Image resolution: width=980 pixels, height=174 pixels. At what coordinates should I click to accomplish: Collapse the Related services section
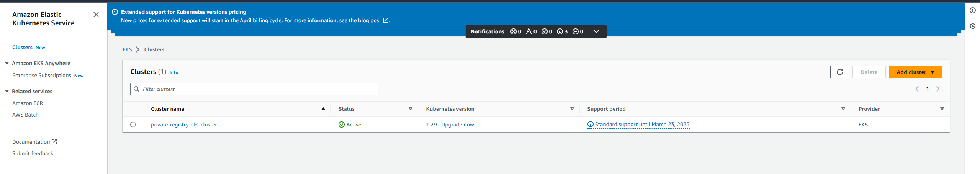pos(7,91)
